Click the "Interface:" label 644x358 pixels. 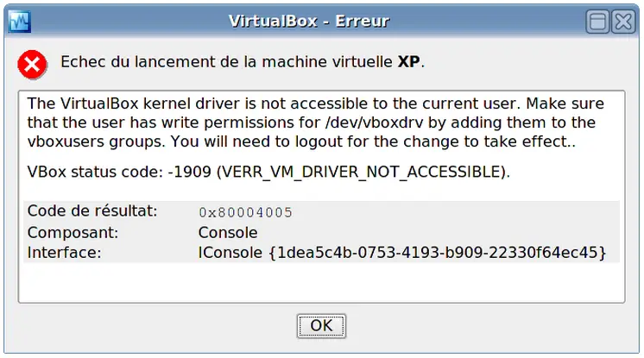(64, 253)
